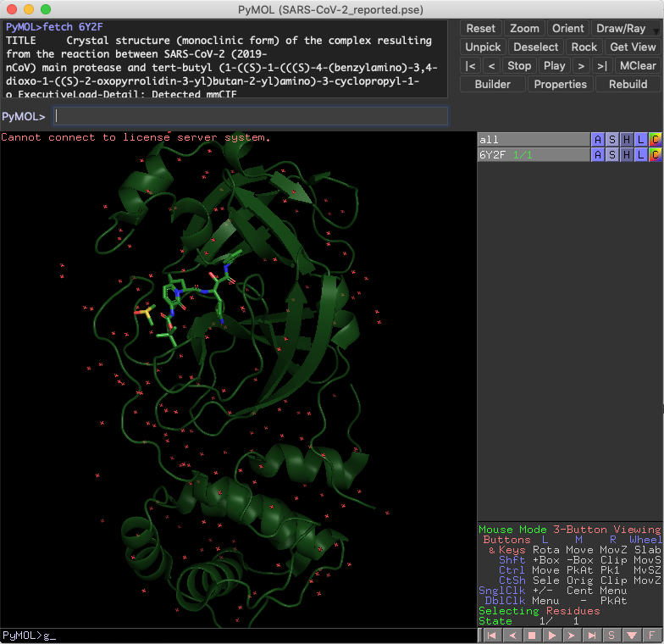Click the bottom skip-to-end icon
The height and width of the screenshot is (644, 664).
tap(591, 636)
